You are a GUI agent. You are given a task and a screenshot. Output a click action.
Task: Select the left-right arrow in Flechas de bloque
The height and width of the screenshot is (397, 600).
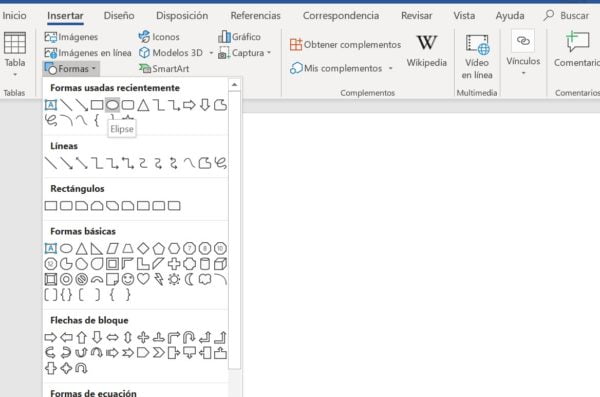(112, 337)
